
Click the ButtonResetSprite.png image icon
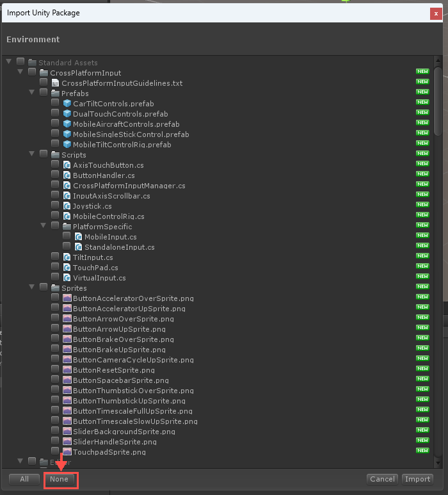67,369
